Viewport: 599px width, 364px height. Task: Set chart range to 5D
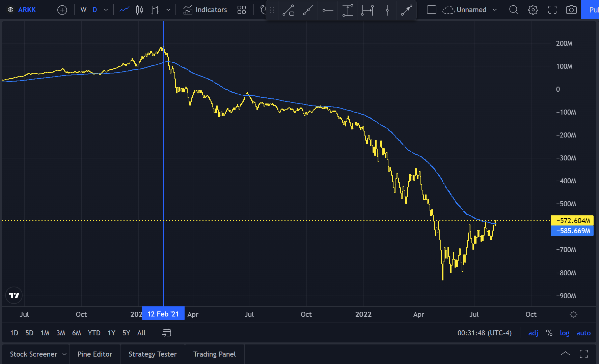pos(29,333)
